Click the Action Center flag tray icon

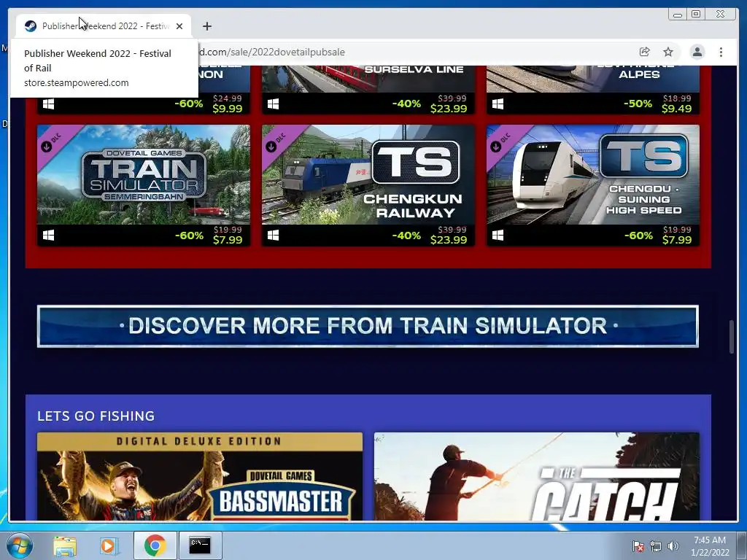638,546
